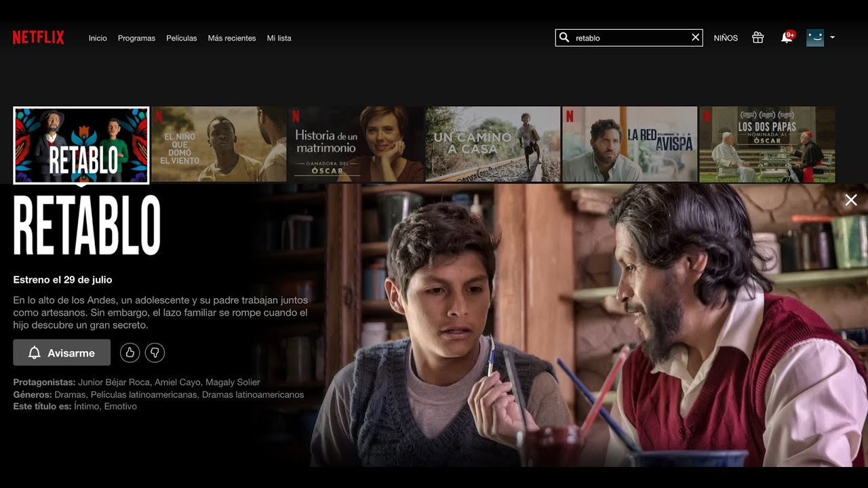
Task: Select Los dos papas thumbnail
Action: click(767, 144)
